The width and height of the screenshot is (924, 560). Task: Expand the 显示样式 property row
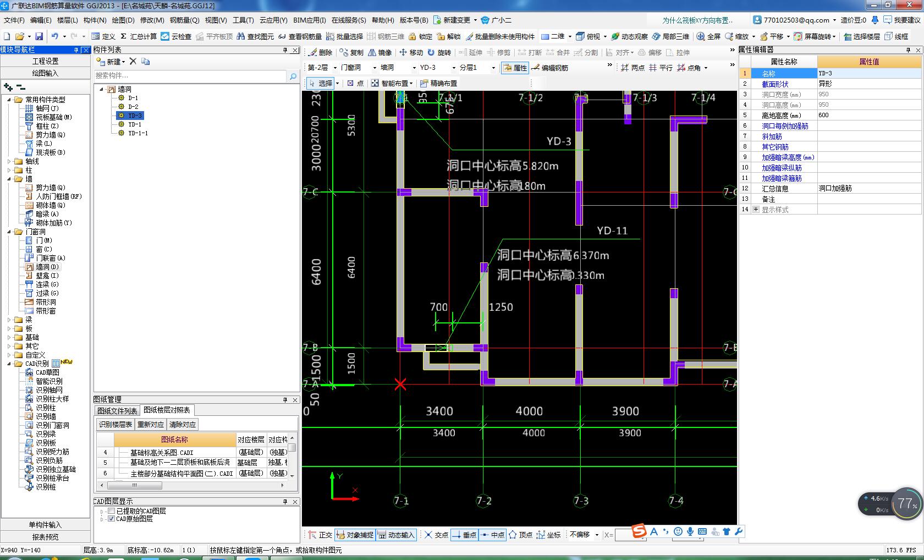pyautogui.click(x=756, y=210)
